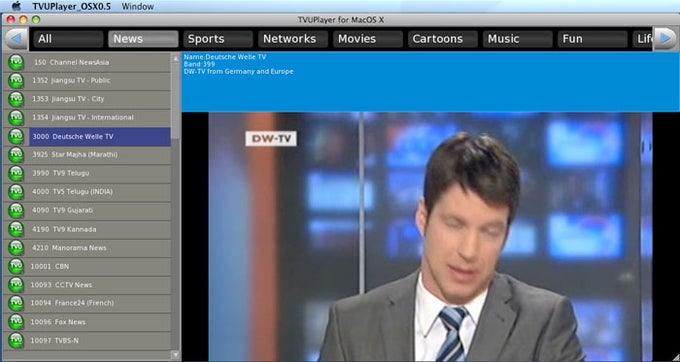
Task: Open the Fun category tab
Action: point(592,39)
